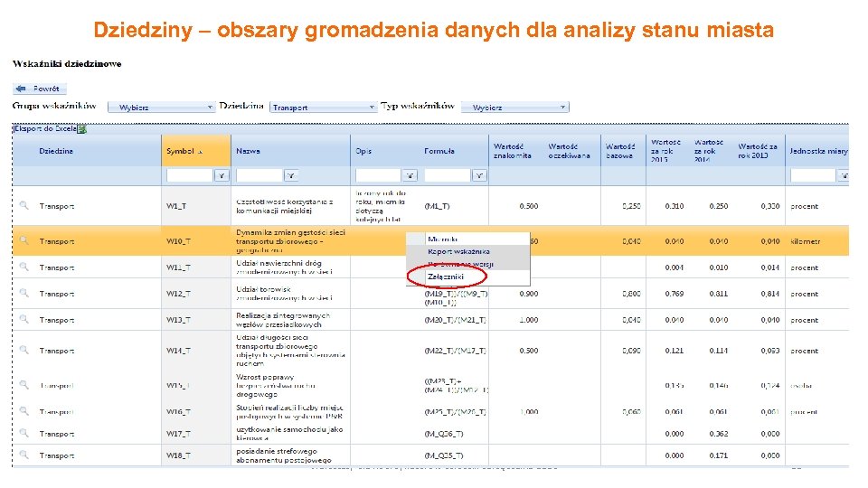Open Typ wskaźników dropdown
The image size is (868, 488).
click(514, 108)
